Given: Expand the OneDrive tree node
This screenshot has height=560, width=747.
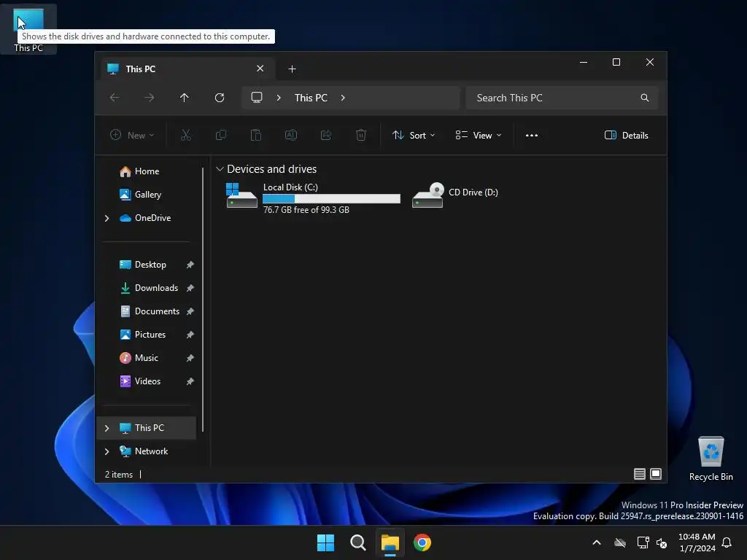Looking at the screenshot, I should click(x=107, y=218).
